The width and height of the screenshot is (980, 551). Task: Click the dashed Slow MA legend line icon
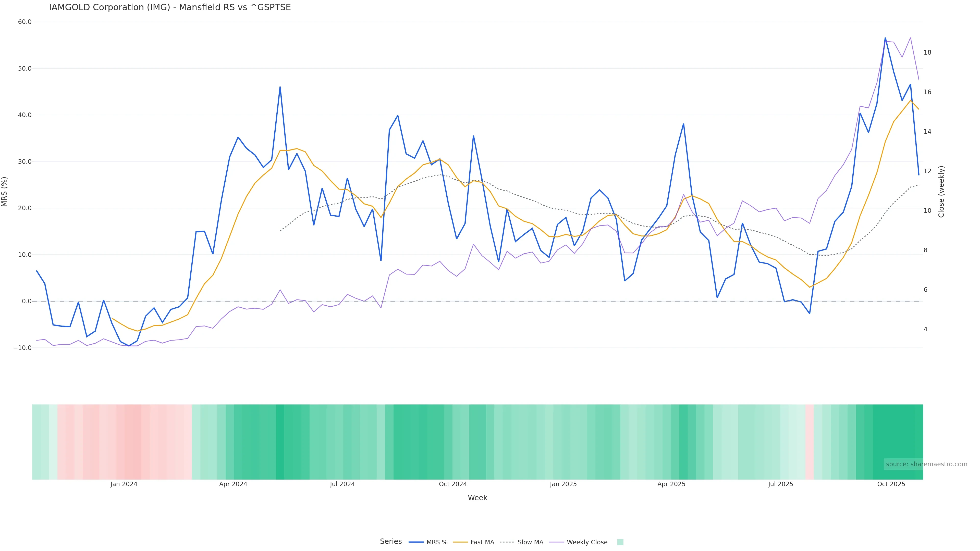pyautogui.click(x=507, y=542)
